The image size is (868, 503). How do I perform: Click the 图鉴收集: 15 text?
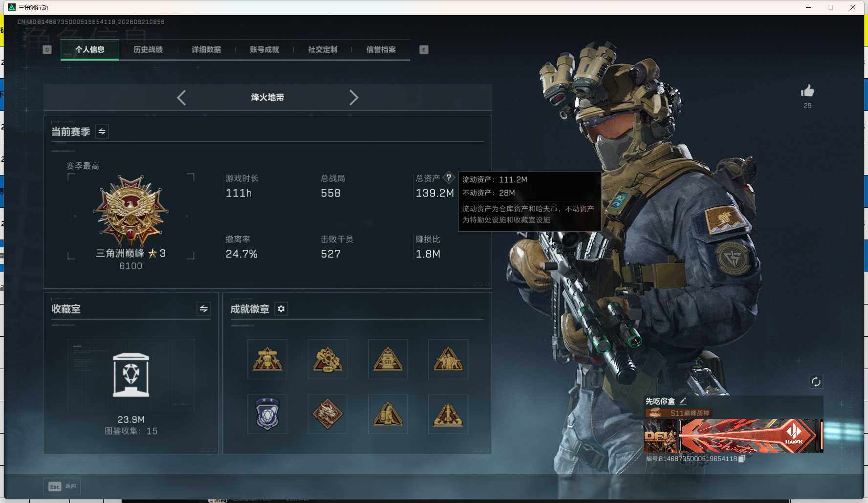[x=131, y=431]
